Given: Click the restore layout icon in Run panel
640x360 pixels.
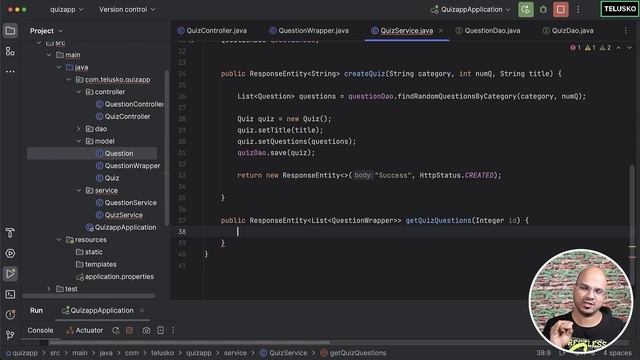Looking at the screenshot, I should (160, 330).
